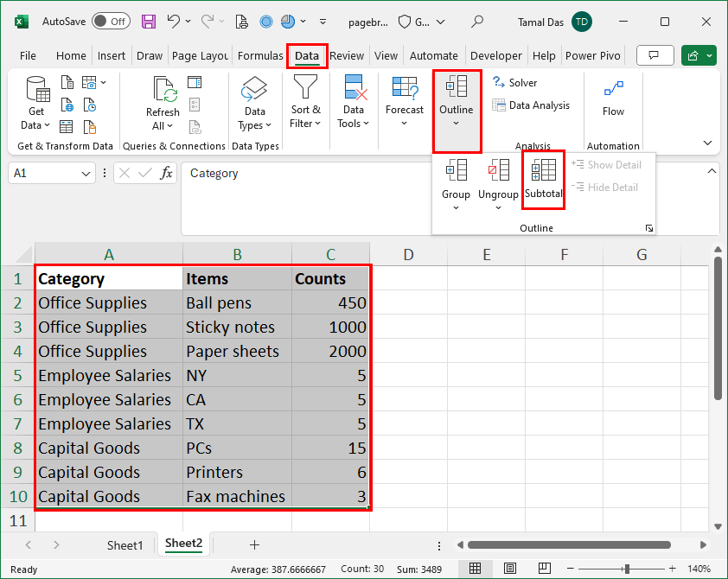Viewport: 728px width, 579px height.
Task: Expand the Name Box dropdown
Action: point(86,174)
